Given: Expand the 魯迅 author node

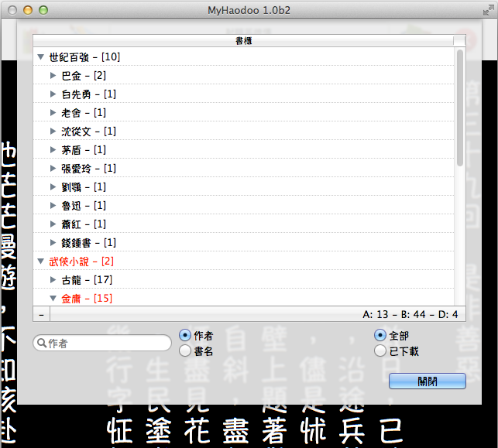Looking at the screenshot, I should point(53,206).
